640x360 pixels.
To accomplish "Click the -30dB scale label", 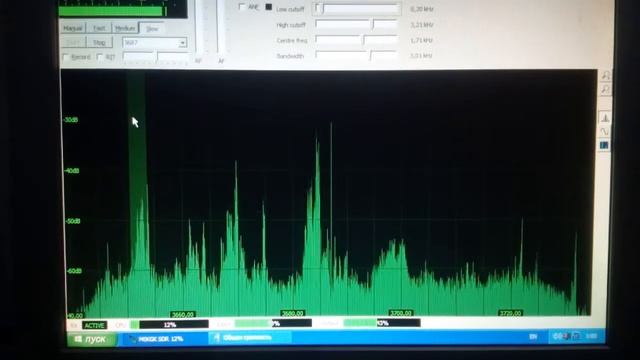I will (x=71, y=120).
